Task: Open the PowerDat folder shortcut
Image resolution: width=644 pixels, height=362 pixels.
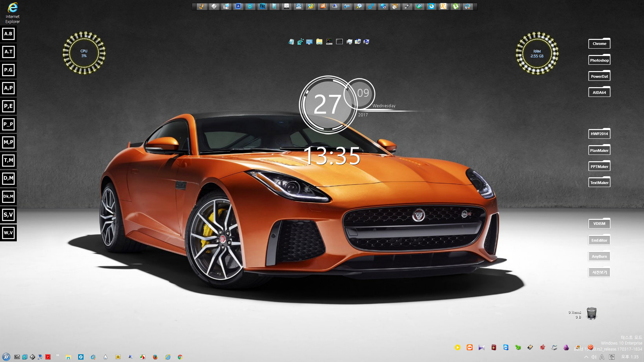Action: [x=599, y=76]
